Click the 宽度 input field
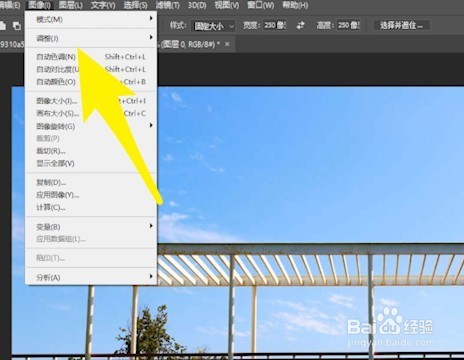This screenshot has width=464, height=360. [275, 25]
